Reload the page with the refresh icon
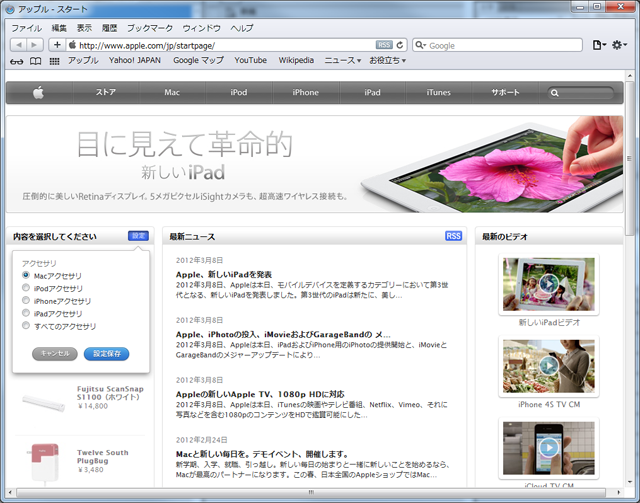 click(x=400, y=45)
